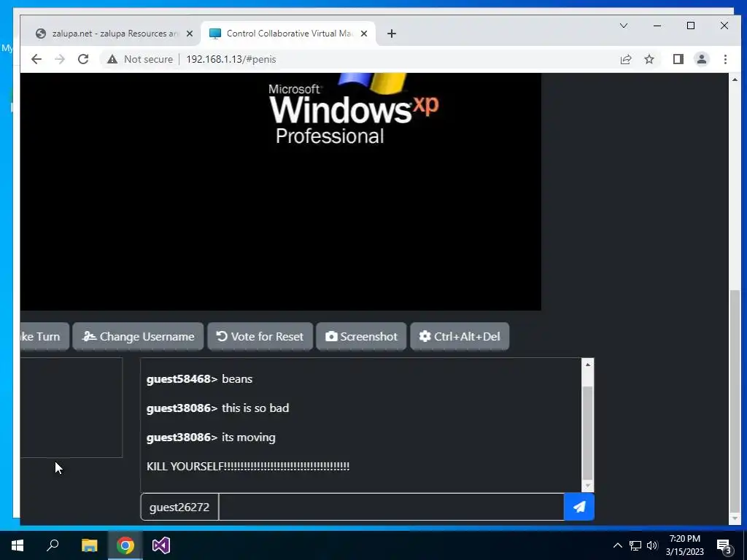Go back to the previous page
The image size is (747, 560).
pos(36,59)
